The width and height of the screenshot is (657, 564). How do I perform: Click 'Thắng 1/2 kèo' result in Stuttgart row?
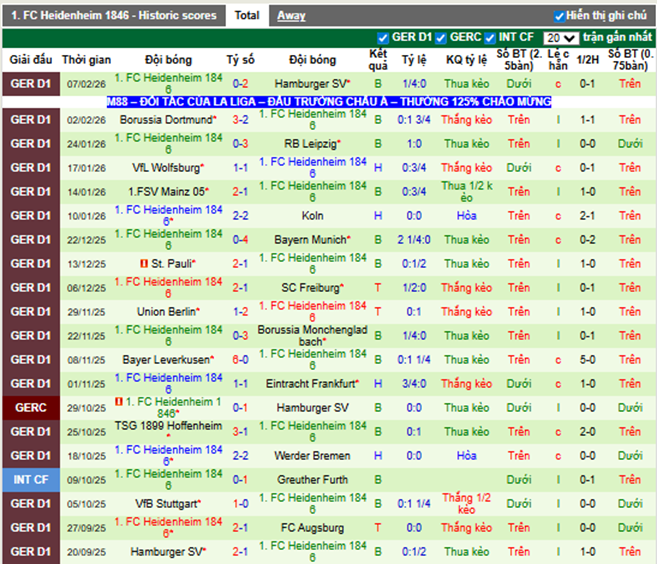click(466, 503)
